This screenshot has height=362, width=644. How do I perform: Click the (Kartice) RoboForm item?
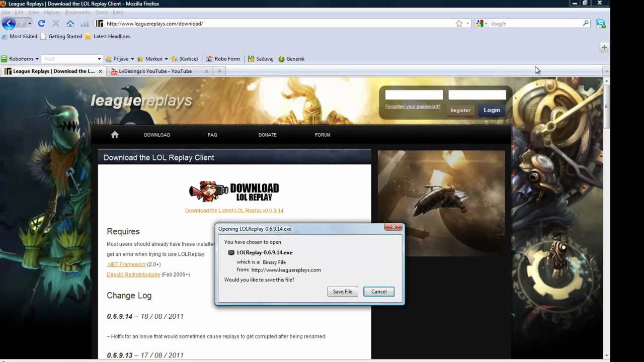point(185,59)
